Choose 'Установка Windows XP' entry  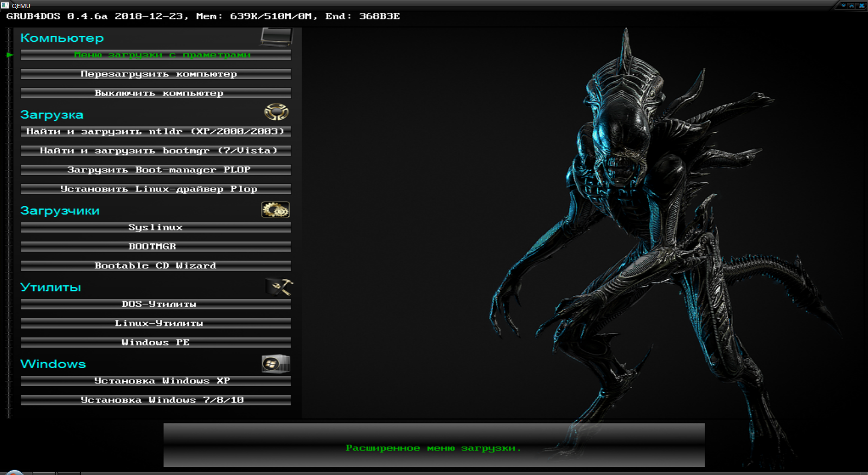coord(156,381)
